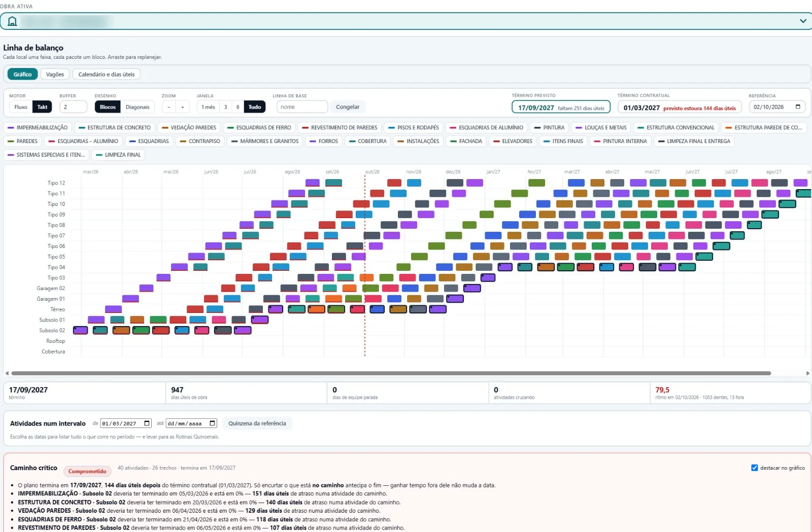Toggle the VEDAÇÃO PAREDES legend chip
The height and width of the screenshot is (532, 812).
(189, 128)
